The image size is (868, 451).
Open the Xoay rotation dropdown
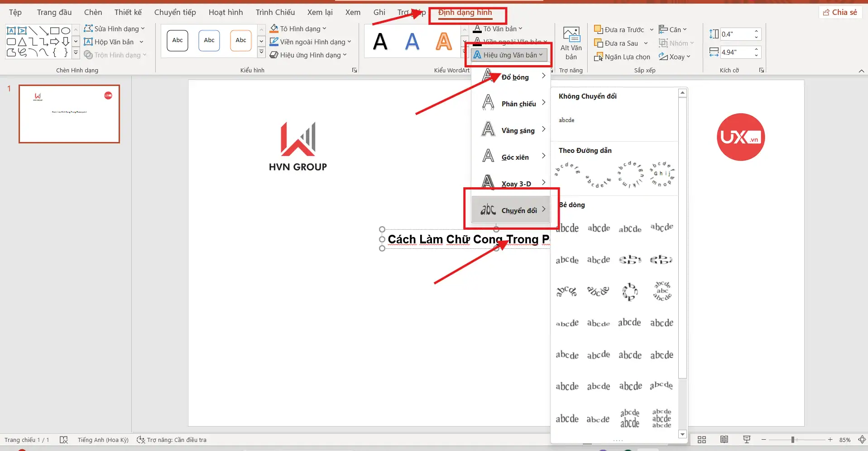(675, 57)
